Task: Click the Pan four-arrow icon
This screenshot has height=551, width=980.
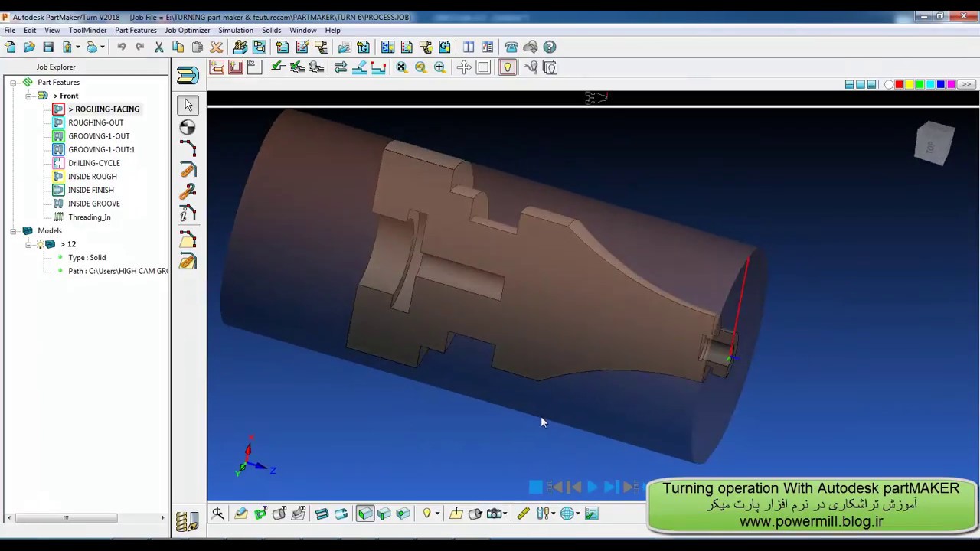Action: pos(464,67)
